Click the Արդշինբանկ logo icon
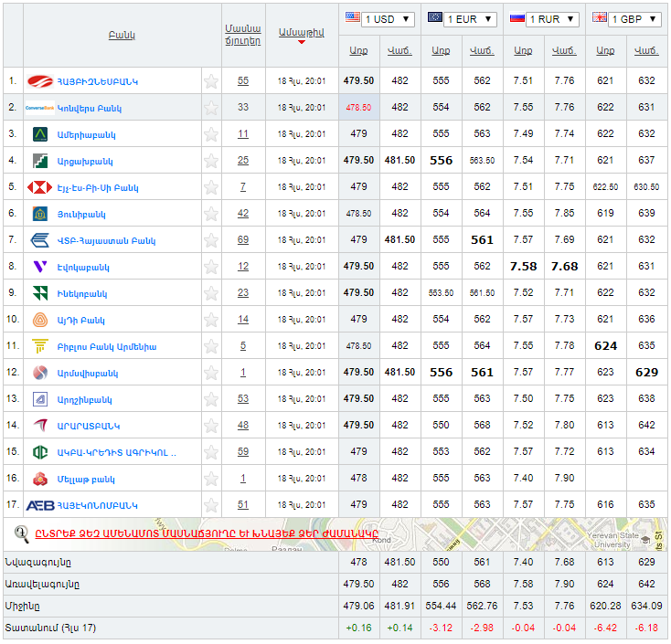 (x=40, y=399)
